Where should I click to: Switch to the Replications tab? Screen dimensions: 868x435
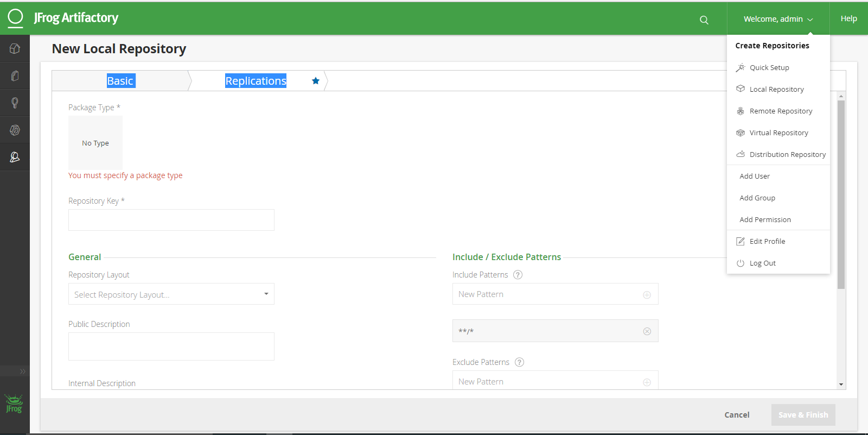[256, 81]
